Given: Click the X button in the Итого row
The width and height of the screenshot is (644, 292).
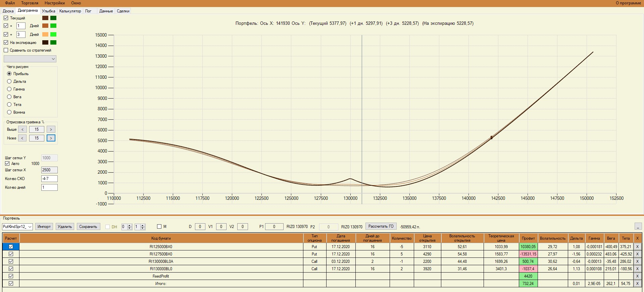Looking at the screenshot, I should coord(637,283).
